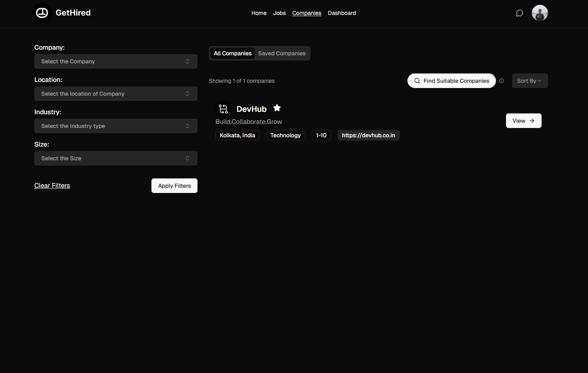Click the Apply Filters button

(174, 186)
